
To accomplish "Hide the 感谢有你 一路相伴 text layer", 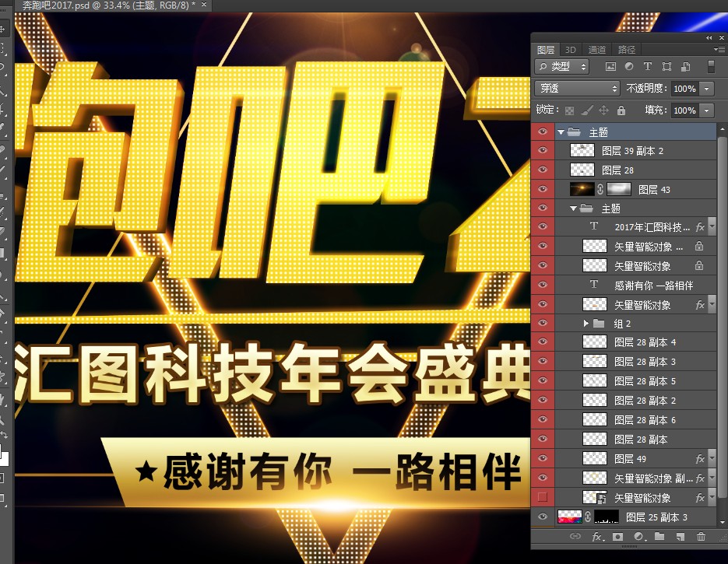I will coord(542,285).
